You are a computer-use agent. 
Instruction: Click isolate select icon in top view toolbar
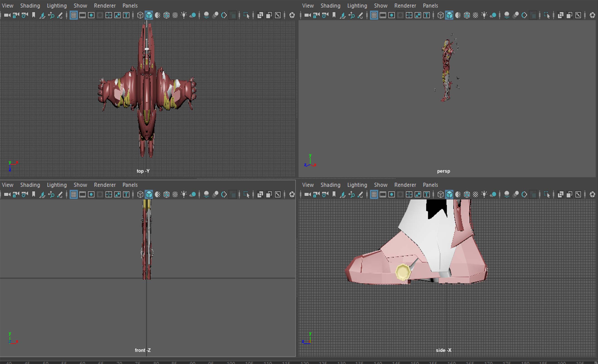pos(246,15)
